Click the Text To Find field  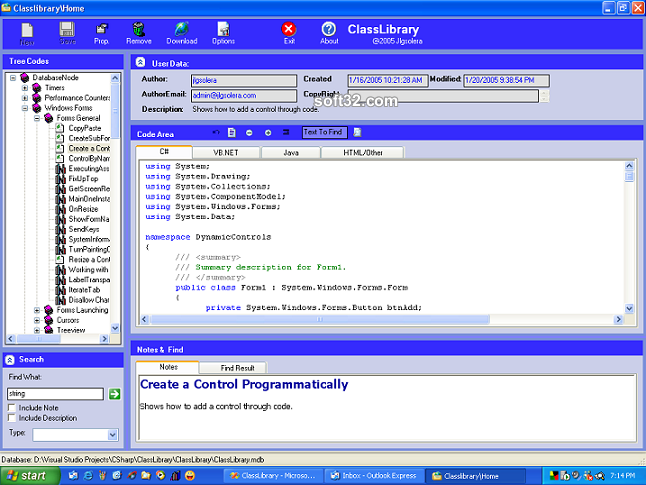point(324,132)
